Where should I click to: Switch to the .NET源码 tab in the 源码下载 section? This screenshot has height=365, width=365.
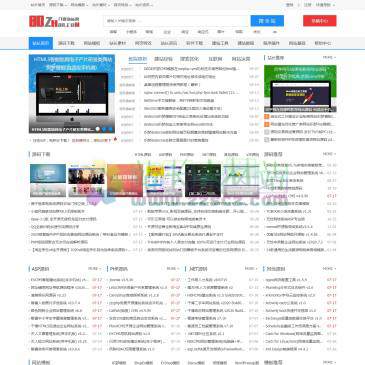coord(209,155)
